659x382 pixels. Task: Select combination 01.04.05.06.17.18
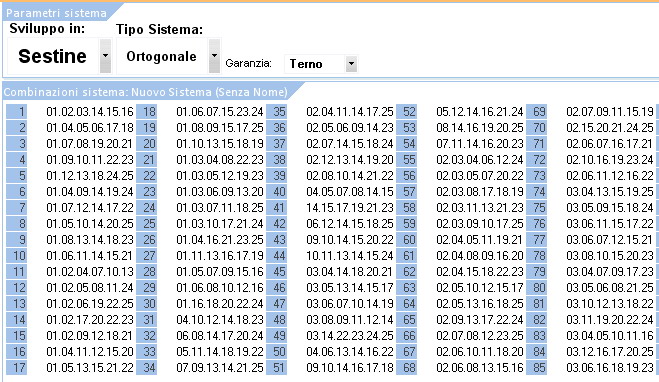(x=90, y=128)
